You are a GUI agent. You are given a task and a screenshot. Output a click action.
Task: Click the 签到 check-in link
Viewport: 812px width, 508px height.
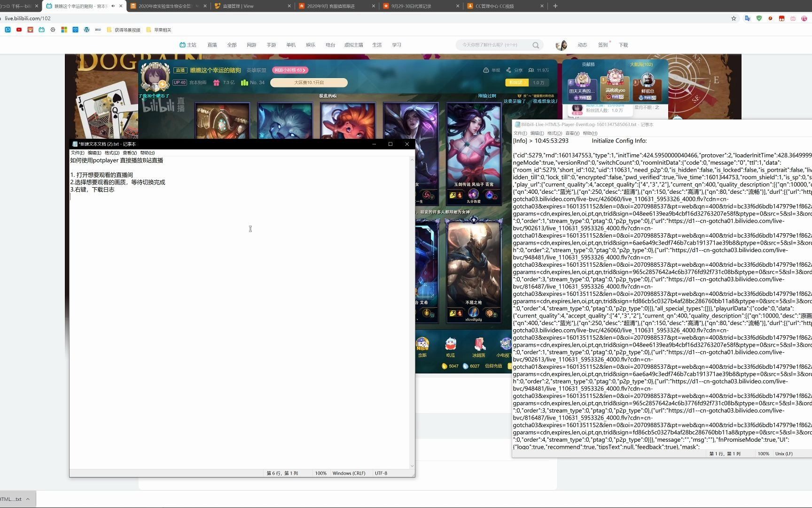coord(603,45)
